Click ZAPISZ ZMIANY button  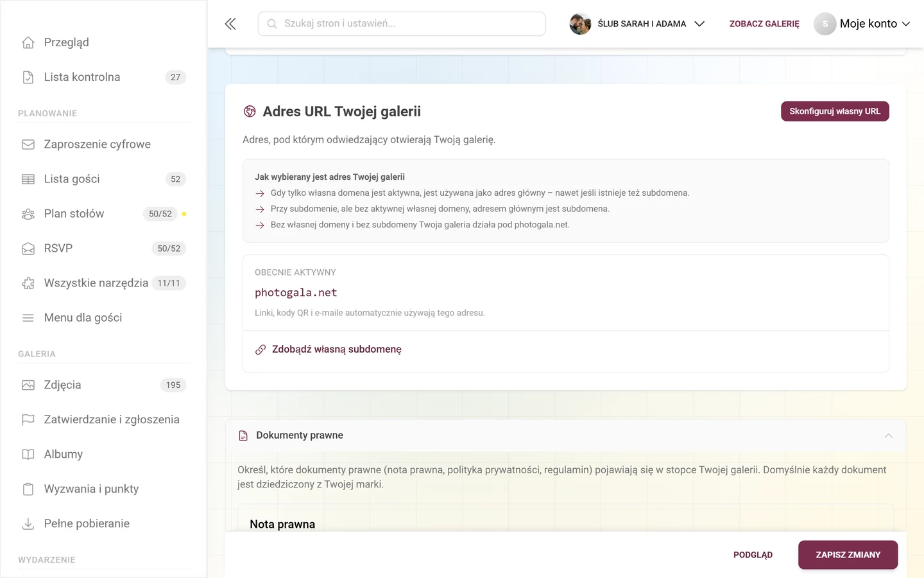(x=848, y=555)
